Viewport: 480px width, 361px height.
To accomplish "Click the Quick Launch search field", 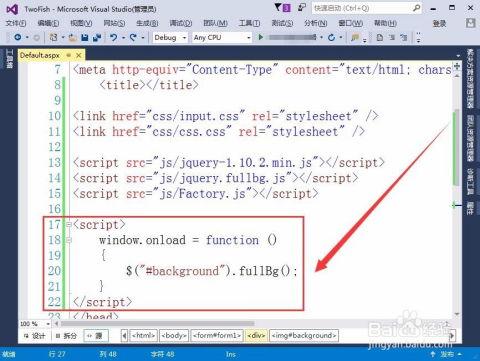I will (x=366, y=8).
